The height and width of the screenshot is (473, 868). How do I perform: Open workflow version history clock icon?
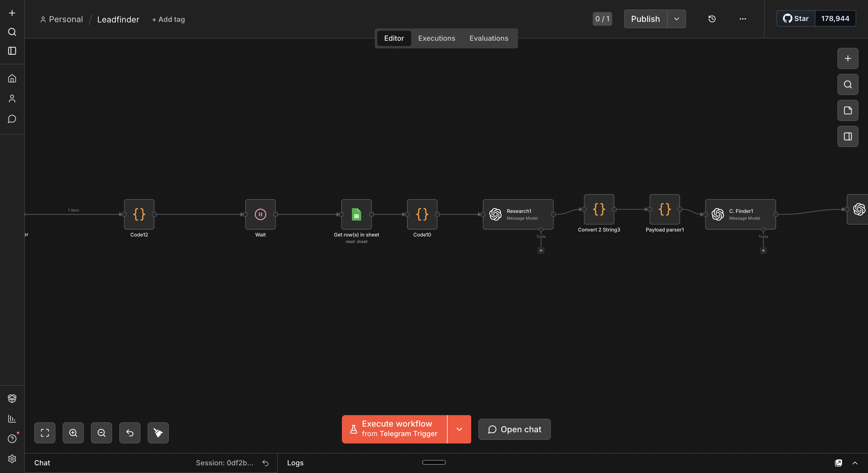click(x=712, y=19)
